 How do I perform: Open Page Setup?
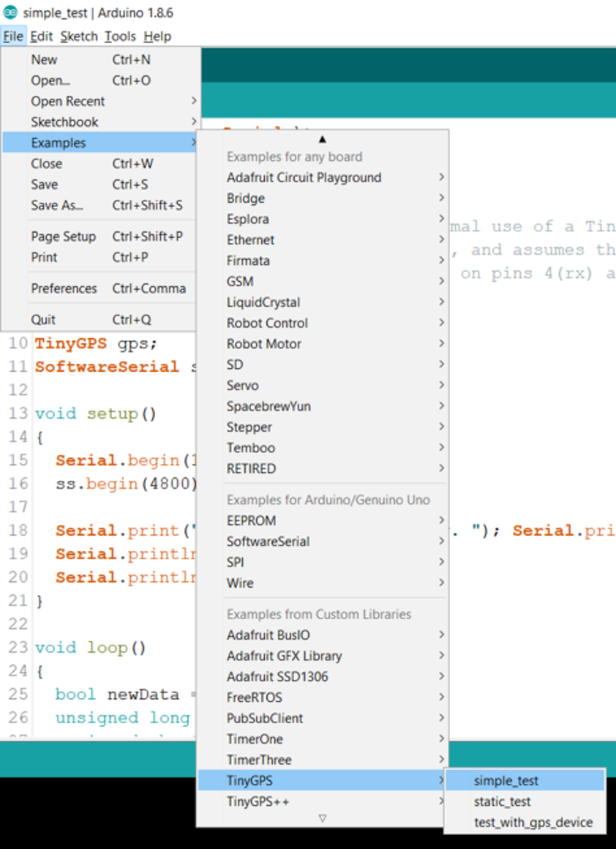(100, 237)
